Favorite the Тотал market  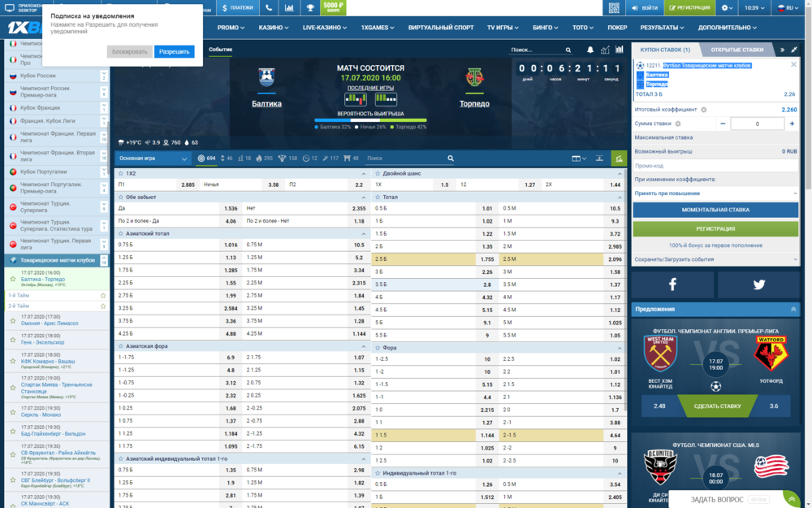378,198
